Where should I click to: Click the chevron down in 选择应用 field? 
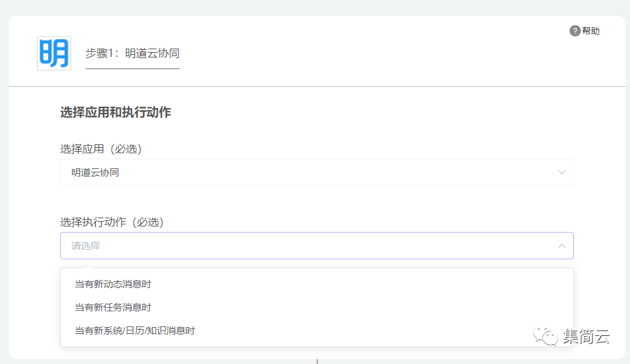point(562,172)
